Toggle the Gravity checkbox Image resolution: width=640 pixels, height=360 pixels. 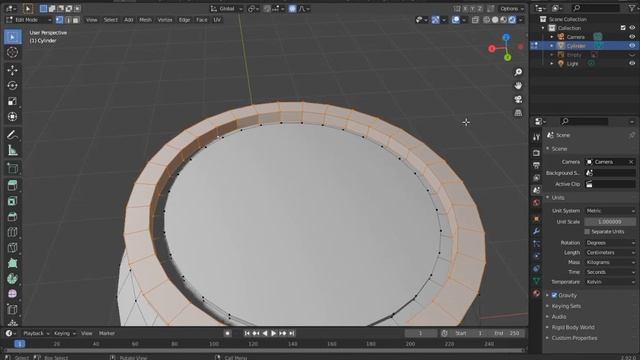pos(554,295)
